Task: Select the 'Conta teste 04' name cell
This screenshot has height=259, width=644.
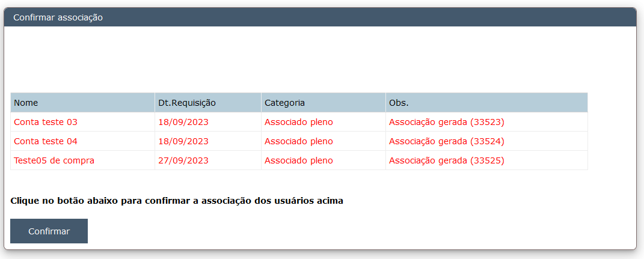Action: (46, 141)
